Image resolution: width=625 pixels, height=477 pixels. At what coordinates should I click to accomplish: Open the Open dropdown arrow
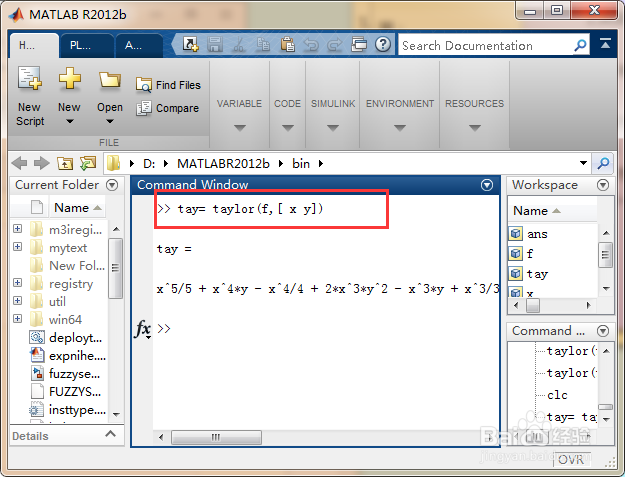click(x=110, y=121)
